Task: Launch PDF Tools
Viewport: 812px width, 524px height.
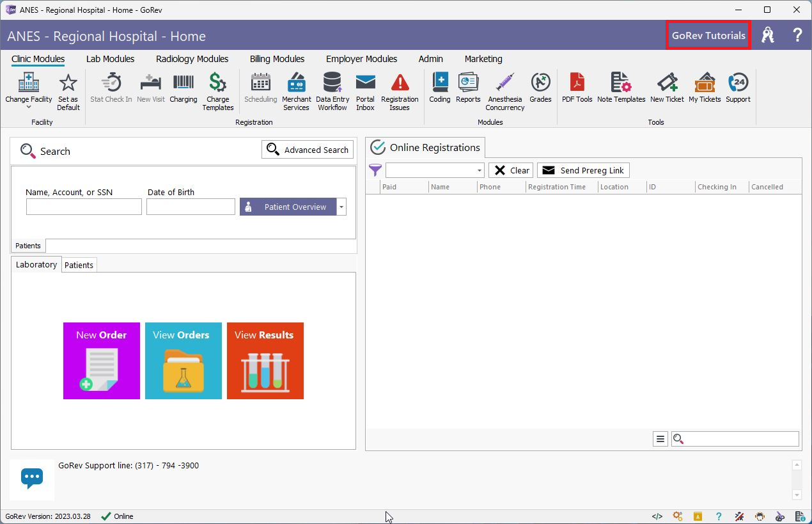Action: [x=577, y=88]
